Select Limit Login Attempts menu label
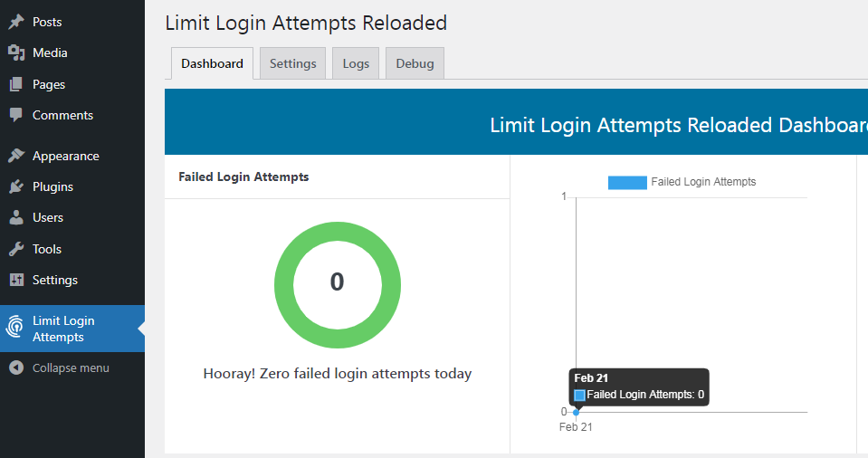The width and height of the screenshot is (868, 458). (x=63, y=329)
